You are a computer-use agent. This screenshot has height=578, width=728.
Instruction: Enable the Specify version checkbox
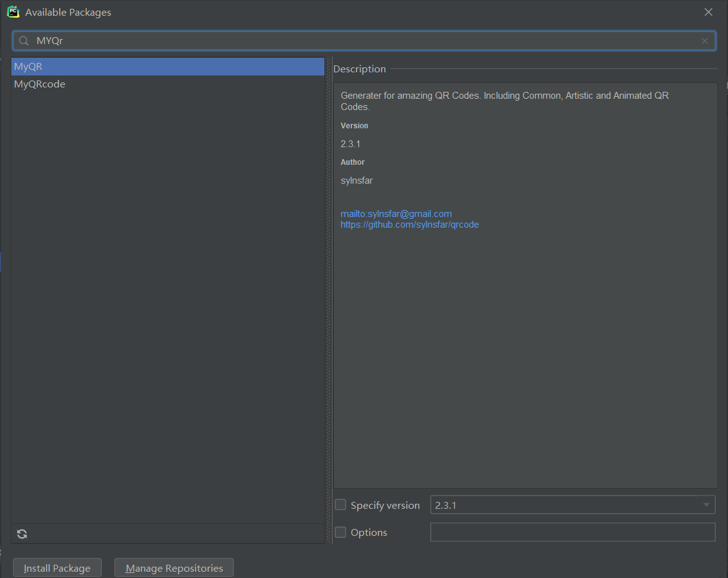(340, 505)
